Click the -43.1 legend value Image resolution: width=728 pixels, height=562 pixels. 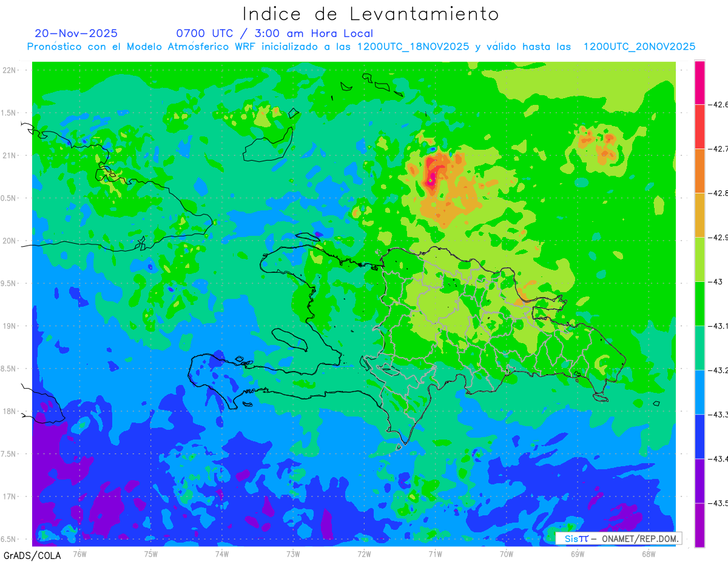(718, 326)
